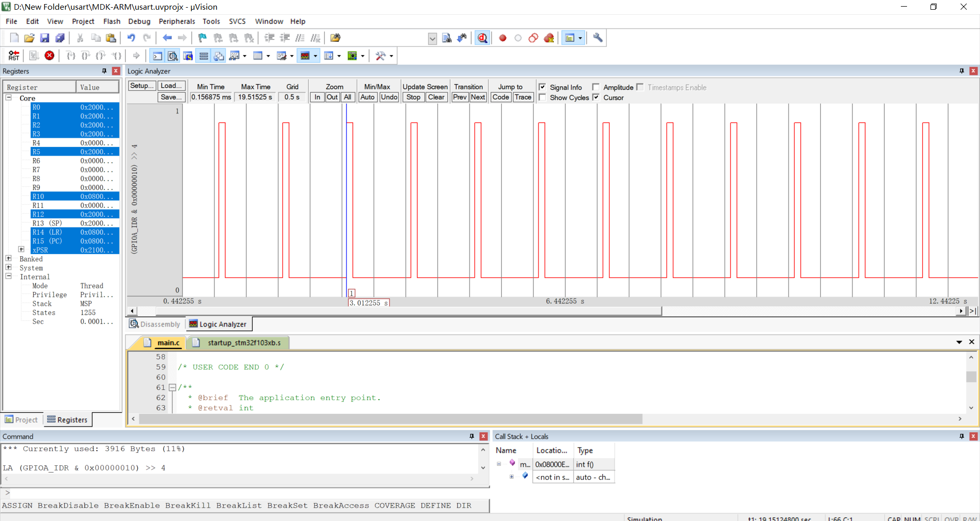Open the find text combo box dropdown
Image resolution: width=980 pixels, height=521 pixels.
pos(432,38)
